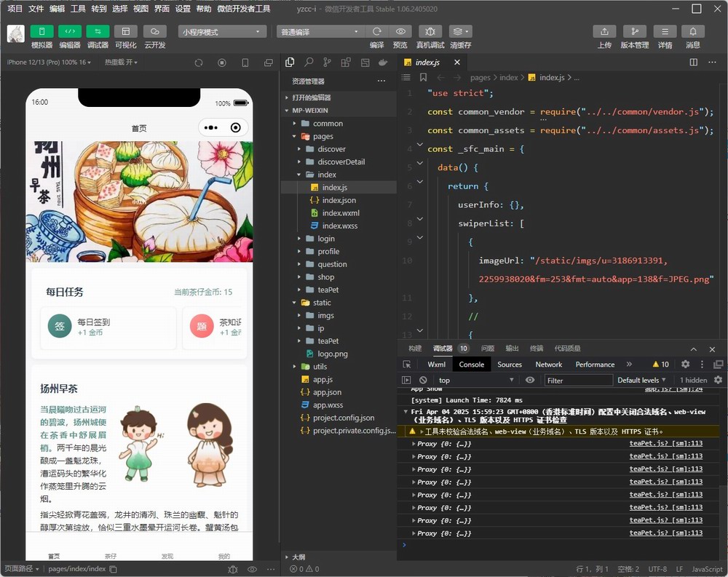728x577 pixels.
Task: Click the compile refresh icon
Action: (x=376, y=31)
